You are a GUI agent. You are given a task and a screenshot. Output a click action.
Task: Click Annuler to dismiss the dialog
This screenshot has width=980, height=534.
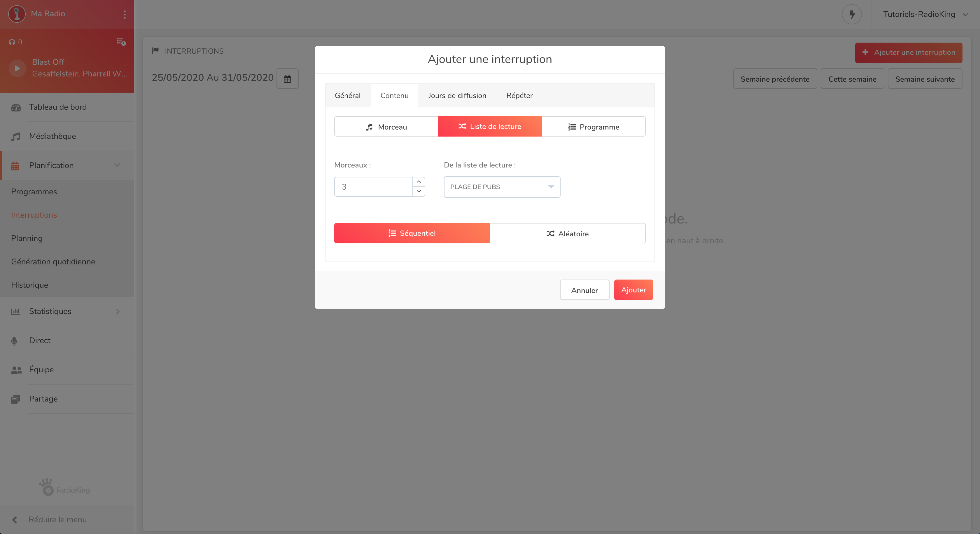(x=584, y=290)
